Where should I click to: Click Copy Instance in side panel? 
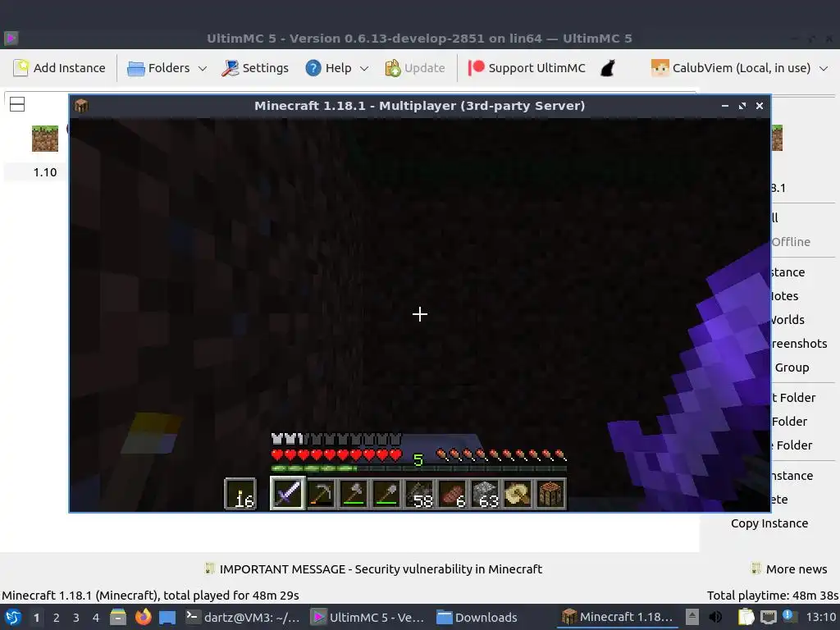pos(769,523)
